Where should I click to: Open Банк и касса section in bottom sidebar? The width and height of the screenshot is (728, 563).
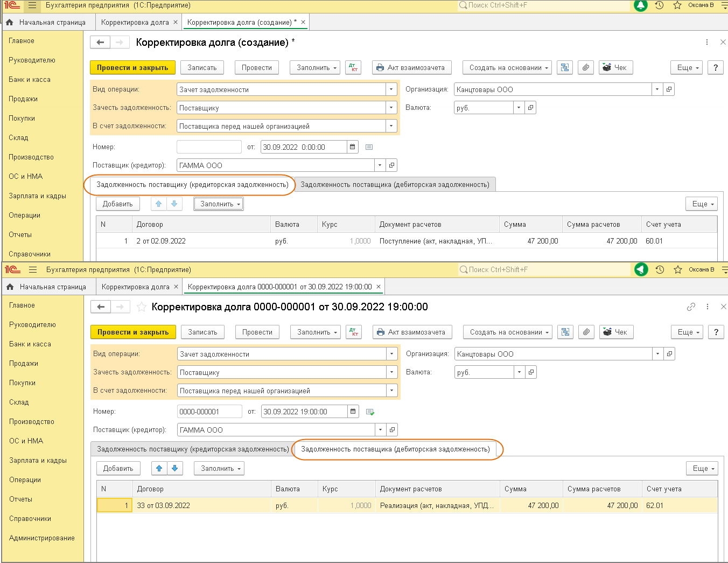point(30,344)
